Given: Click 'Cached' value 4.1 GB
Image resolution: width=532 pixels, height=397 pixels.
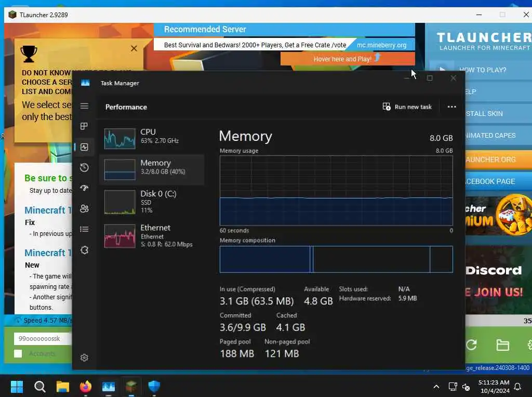Looking at the screenshot, I should click(290, 327).
